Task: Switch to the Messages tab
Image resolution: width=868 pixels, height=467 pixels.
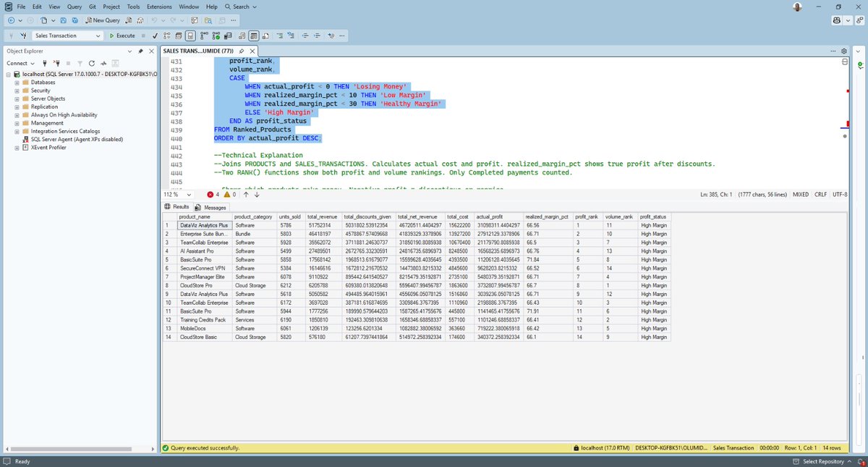Action: click(210, 207)
